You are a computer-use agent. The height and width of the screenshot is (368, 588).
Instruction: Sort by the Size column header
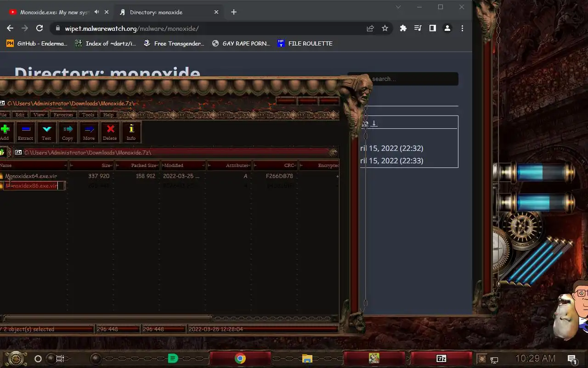click(x=91, y=165)
